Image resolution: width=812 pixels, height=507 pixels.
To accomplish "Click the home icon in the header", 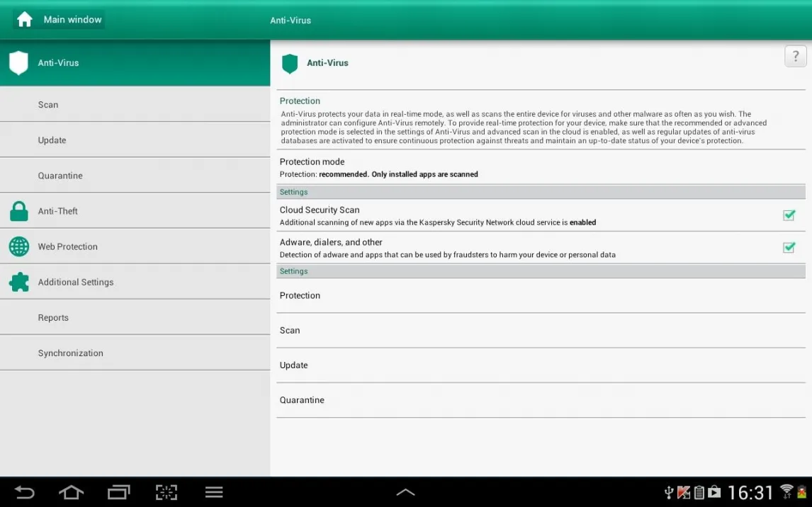I will point(25,20).
